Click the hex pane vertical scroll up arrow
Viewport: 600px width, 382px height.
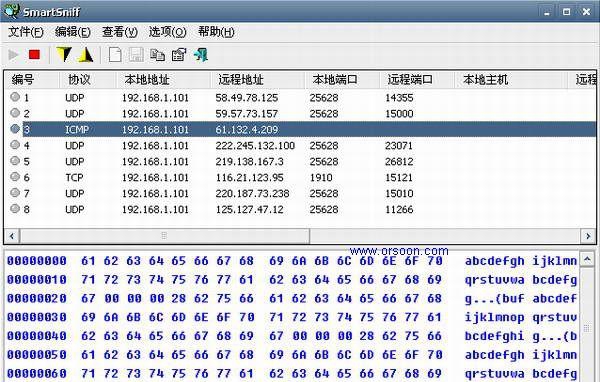coord(587,260)
